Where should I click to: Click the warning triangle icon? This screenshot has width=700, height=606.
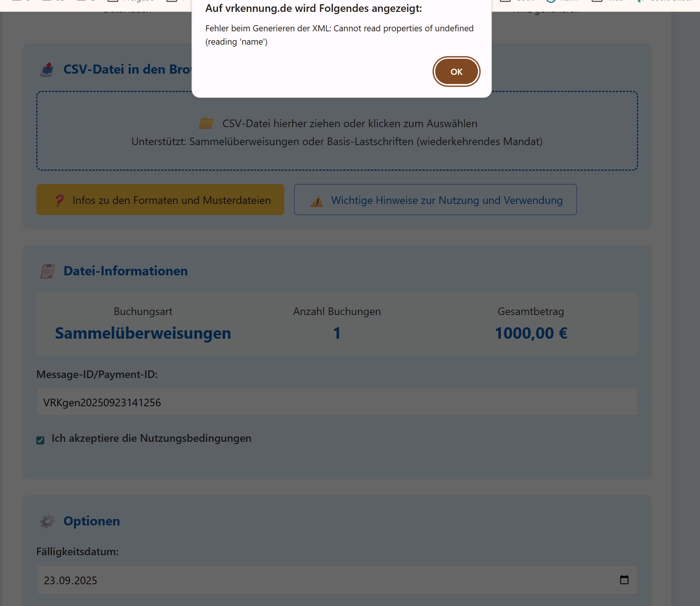[x=317, y=201]
